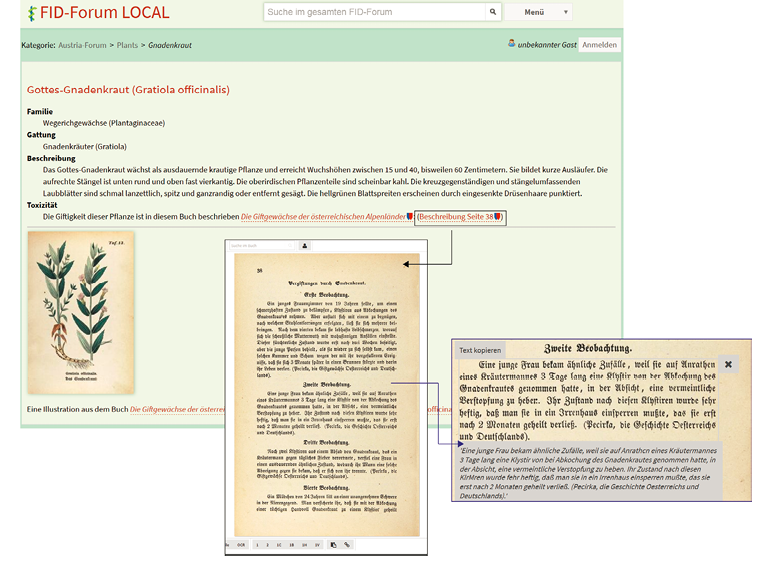Click the shield icon after 'Seite 38'
The height and width of the screenshot is (562, 762).
coord(497,217)
